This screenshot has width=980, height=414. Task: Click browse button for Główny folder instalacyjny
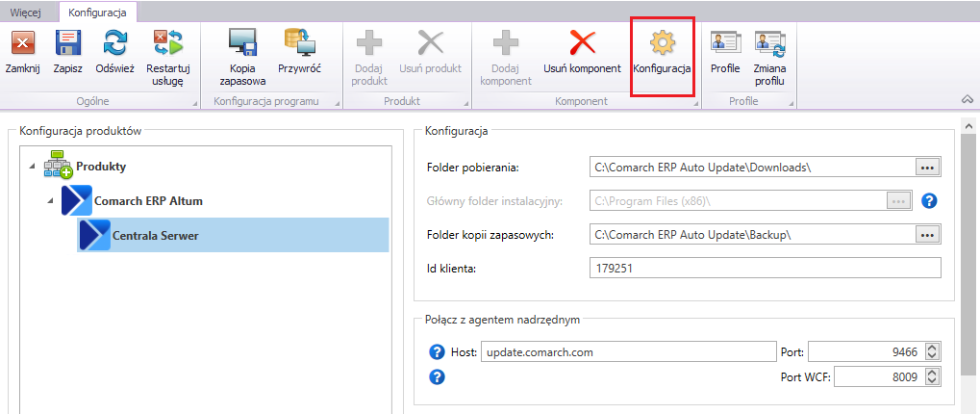(x=899, y=201)
